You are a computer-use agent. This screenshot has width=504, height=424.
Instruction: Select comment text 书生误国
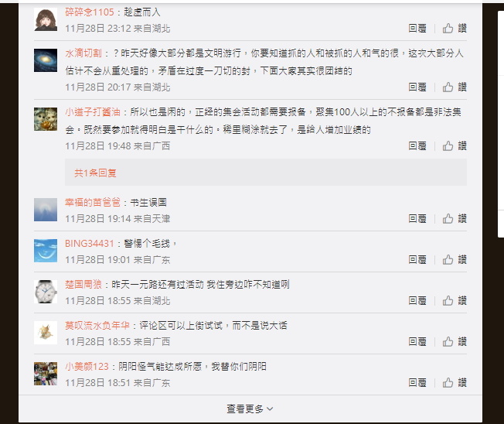[x=148, y=203]
